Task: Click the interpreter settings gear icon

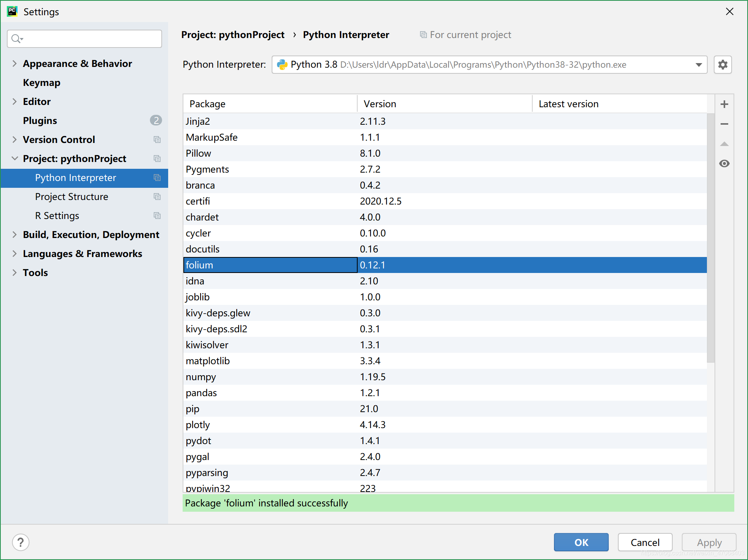Action: tap(723, 64)
